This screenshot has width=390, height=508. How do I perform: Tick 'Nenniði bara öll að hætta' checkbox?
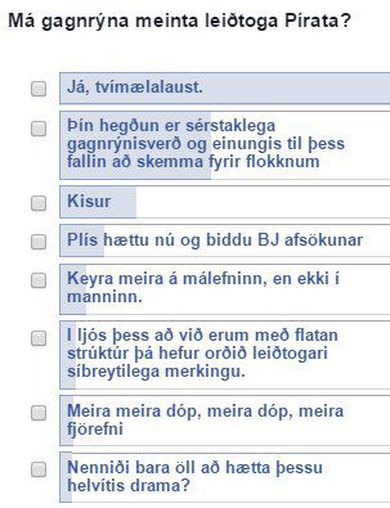coord(39,469)
